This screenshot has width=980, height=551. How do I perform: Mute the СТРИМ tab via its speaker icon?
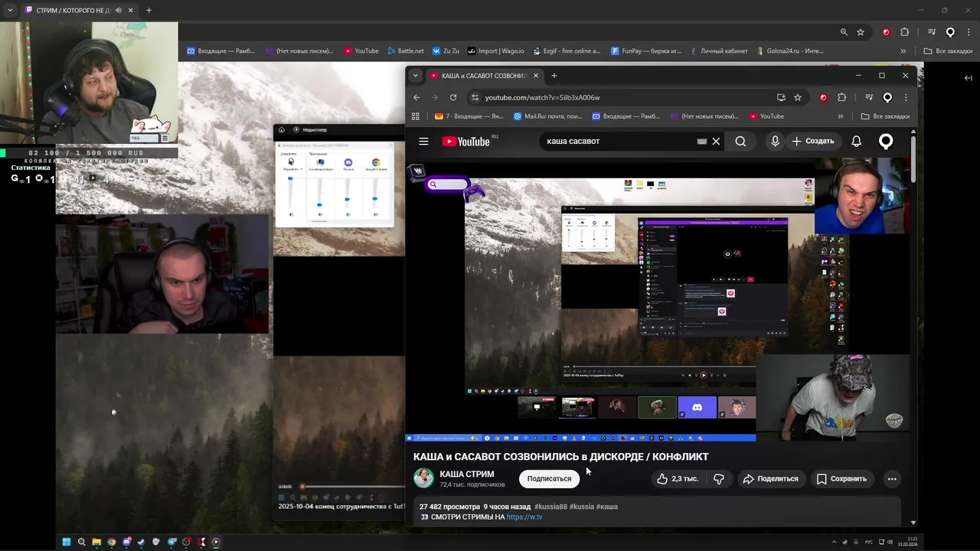click(118, 11)
